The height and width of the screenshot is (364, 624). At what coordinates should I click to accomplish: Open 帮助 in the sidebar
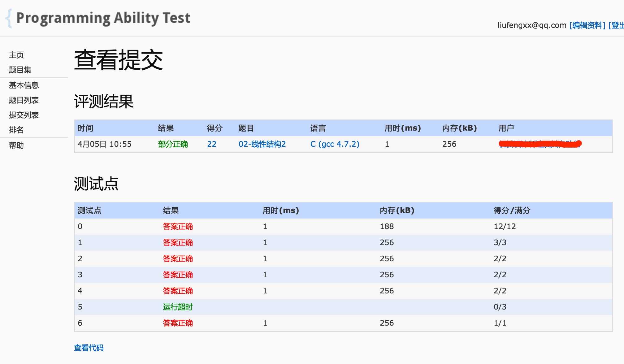16,145
